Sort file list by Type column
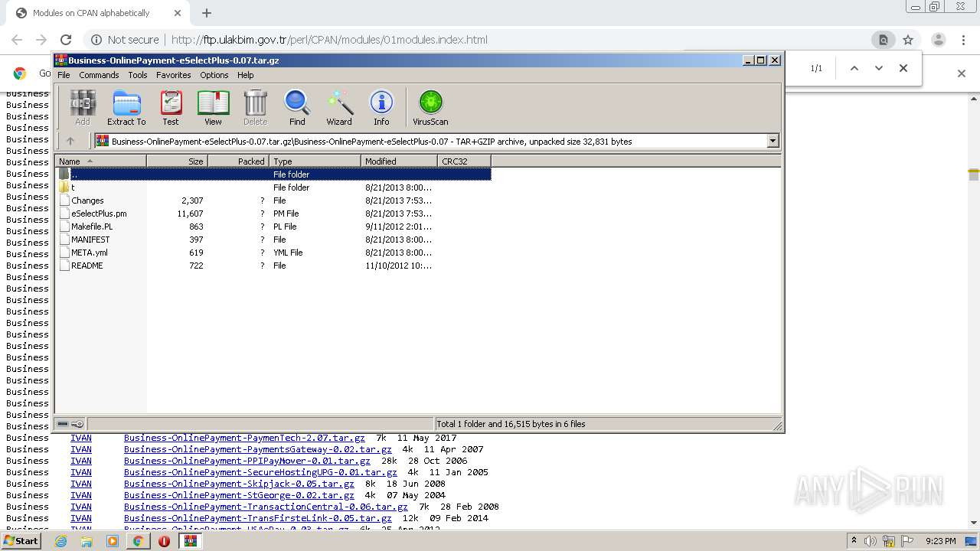The image size is (980, 551). click(x=315, y=161)
